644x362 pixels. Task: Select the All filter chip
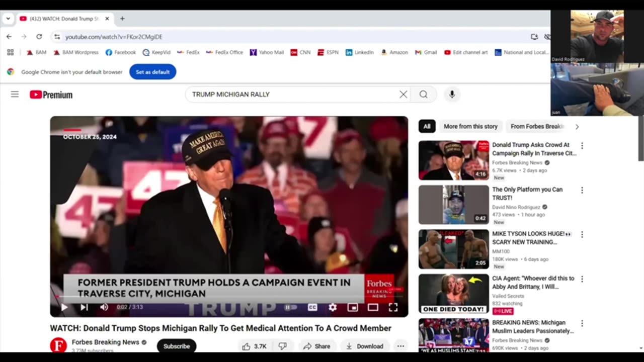click(427, 127)
